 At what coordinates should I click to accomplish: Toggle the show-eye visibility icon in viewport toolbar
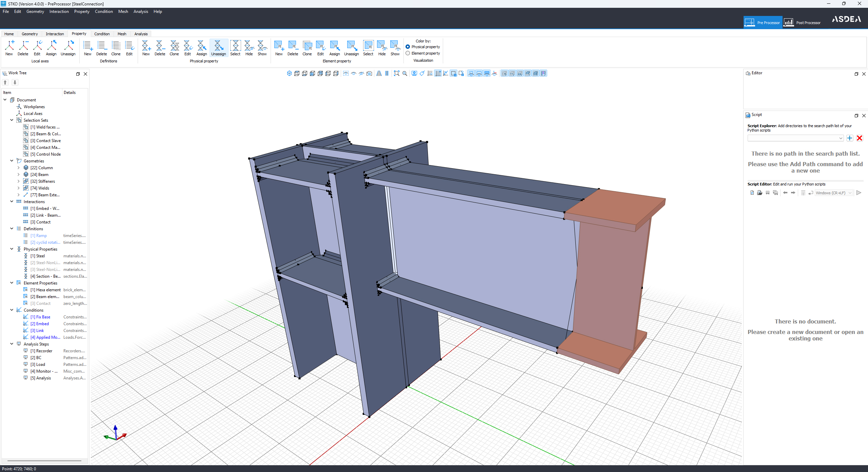click(354, 73)
